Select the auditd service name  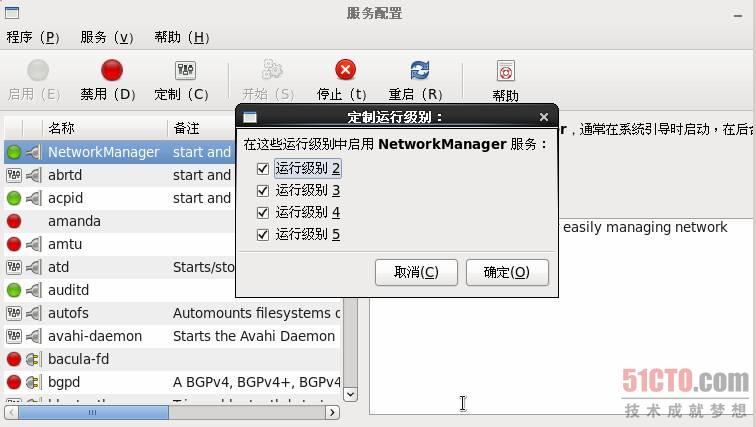coord(68,290)
